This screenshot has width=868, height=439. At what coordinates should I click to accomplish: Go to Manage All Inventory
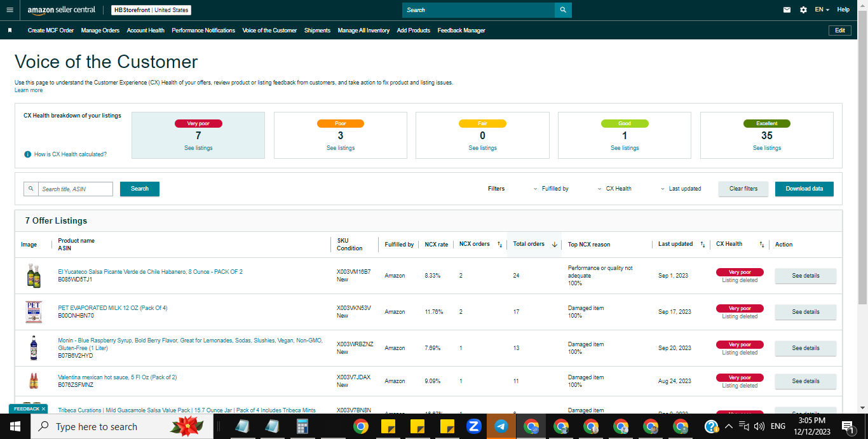[363, 30]
